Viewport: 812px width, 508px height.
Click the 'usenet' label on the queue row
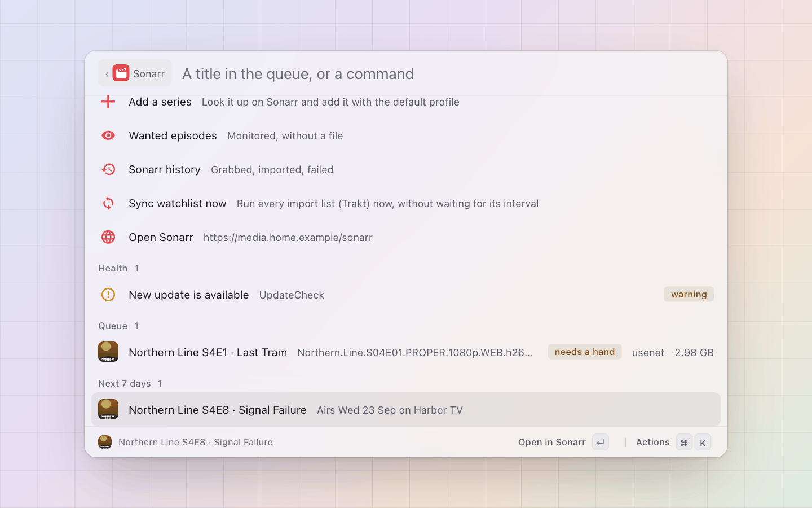pos(648,353)
